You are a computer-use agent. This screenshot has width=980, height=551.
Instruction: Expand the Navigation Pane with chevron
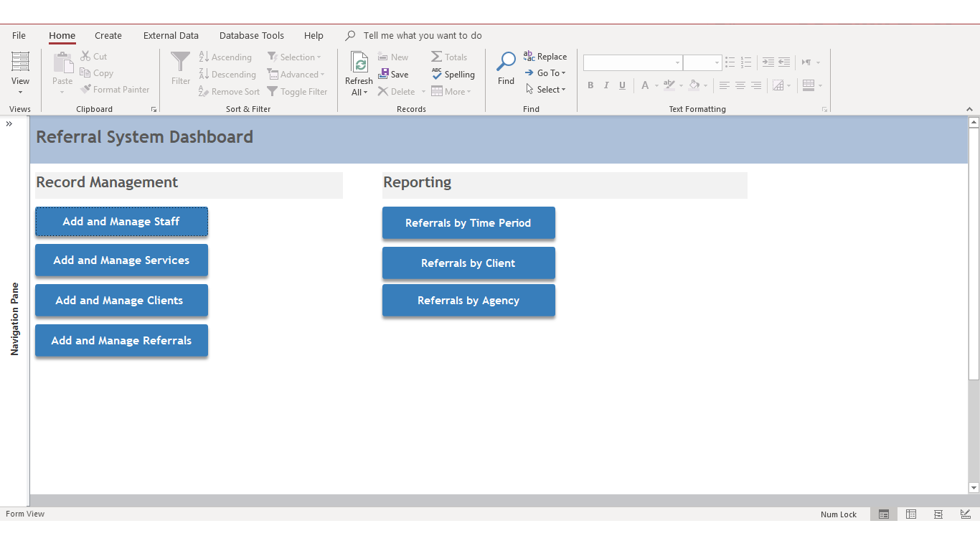[x=9, y=124]
